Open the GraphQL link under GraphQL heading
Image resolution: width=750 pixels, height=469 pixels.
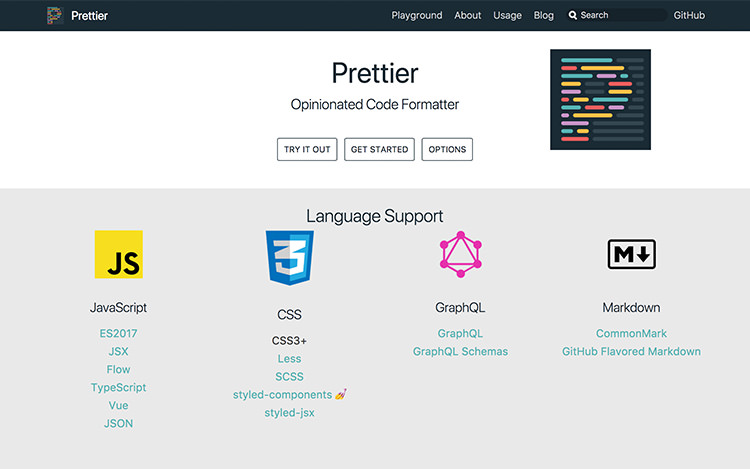pyautogui.click(x=460, y=333)
